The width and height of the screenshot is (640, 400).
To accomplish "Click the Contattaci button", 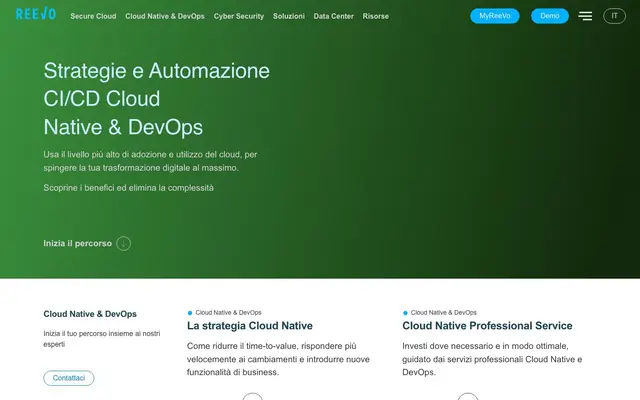I will tap(69, 378).
